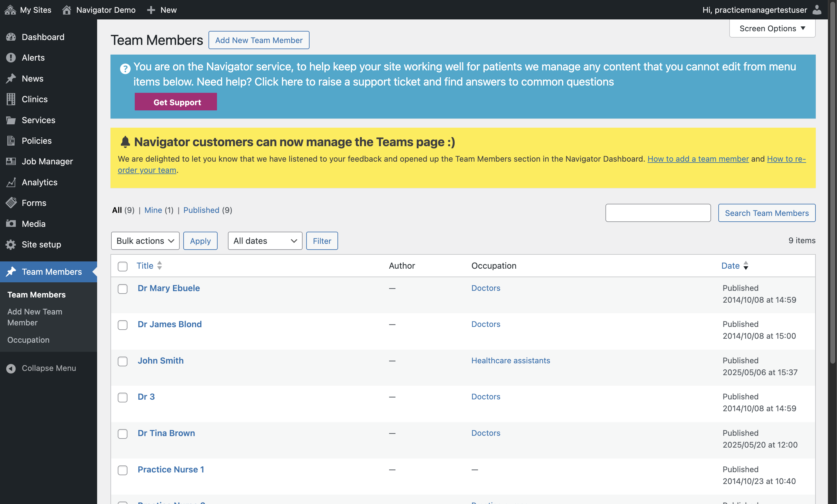
Task: Click the Add New Team Member button
Action: click(x=259, y=40)
